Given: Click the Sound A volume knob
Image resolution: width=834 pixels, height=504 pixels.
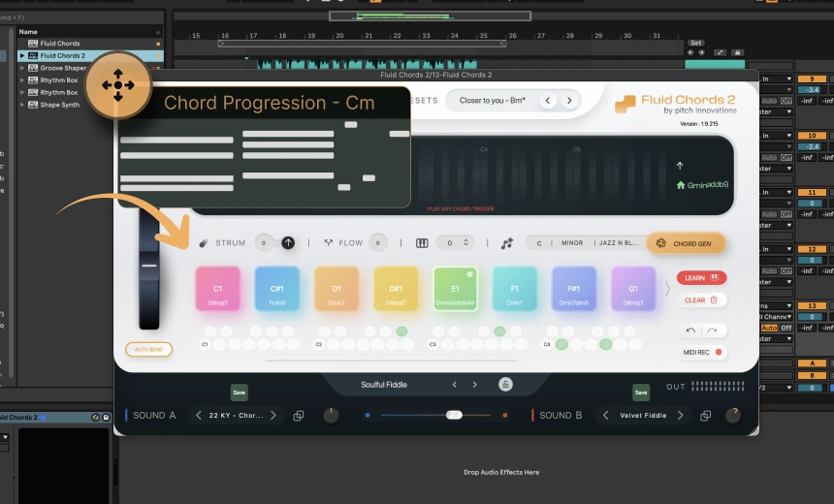Looking at the screenshot, I should tap(331, 415).
